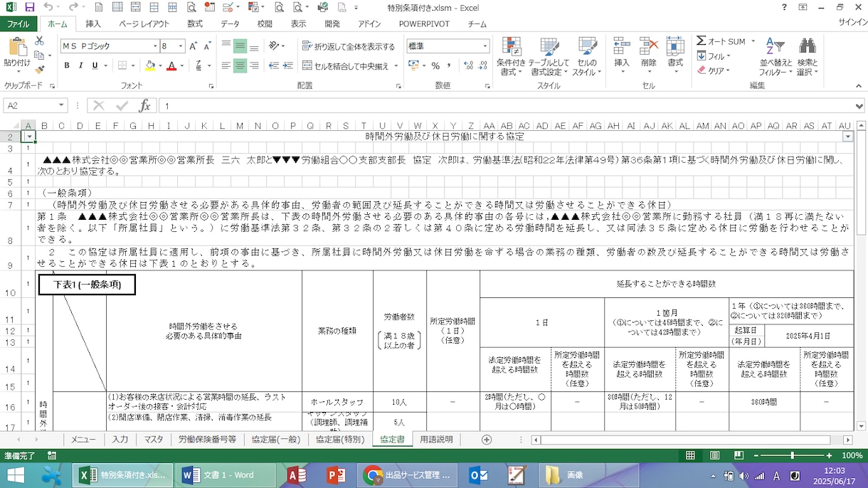Click the percent style button
This screenshot has width=868, height=488.
click(435, 65)
